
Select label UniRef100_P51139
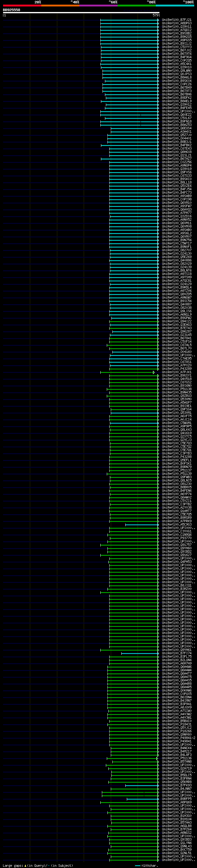tap(176, 474)
